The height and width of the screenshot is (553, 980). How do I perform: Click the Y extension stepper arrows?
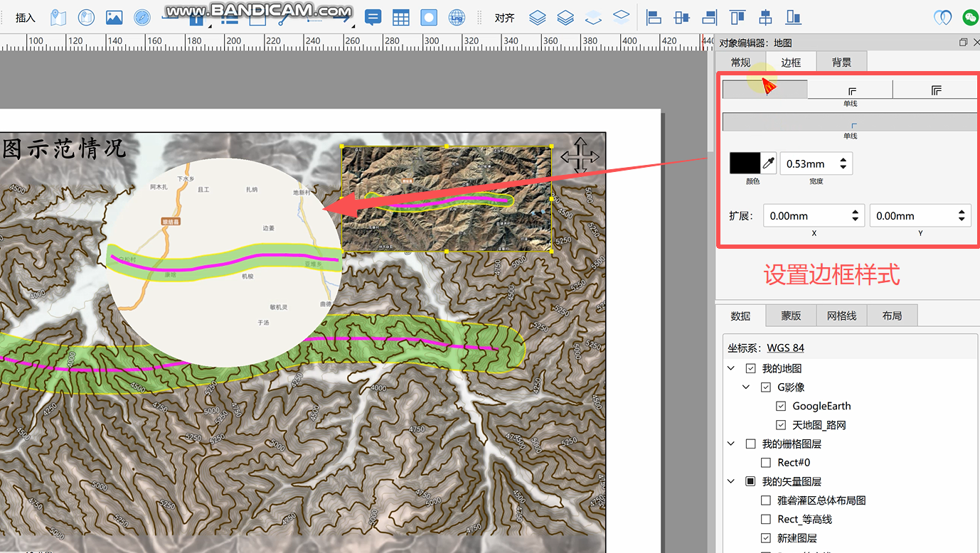[962, 216]
